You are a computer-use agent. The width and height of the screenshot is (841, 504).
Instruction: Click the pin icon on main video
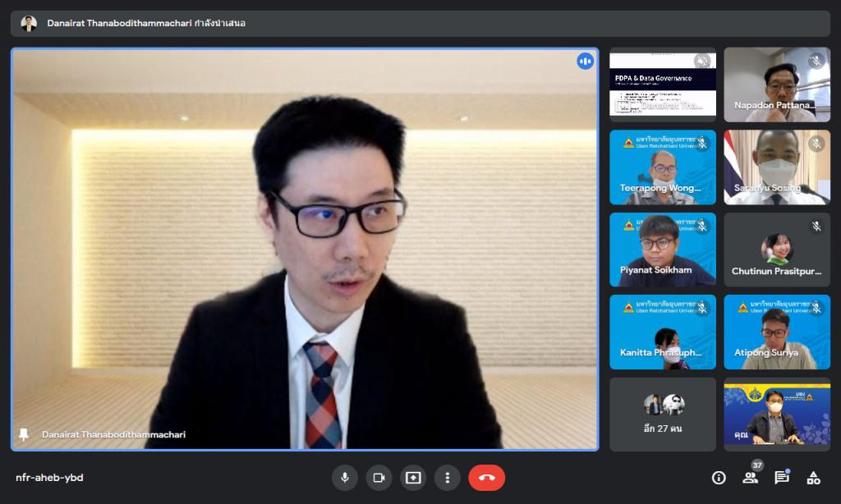(x=24, y=434)
